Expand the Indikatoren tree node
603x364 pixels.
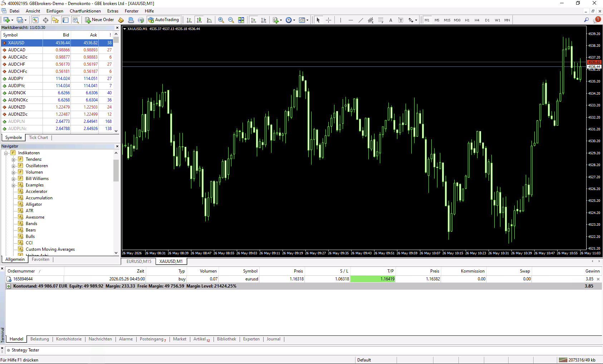click(6, 153)
